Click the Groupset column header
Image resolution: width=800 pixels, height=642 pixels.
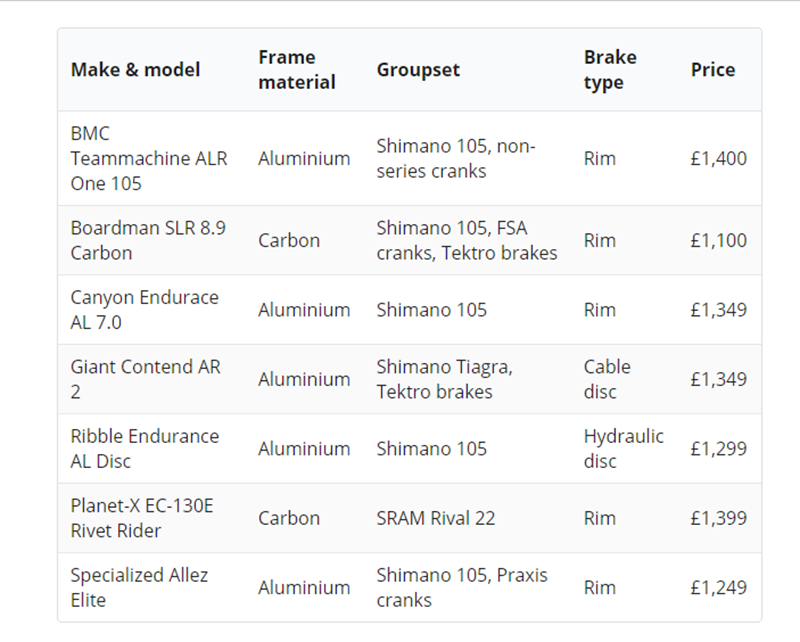(x=418, y=70)
